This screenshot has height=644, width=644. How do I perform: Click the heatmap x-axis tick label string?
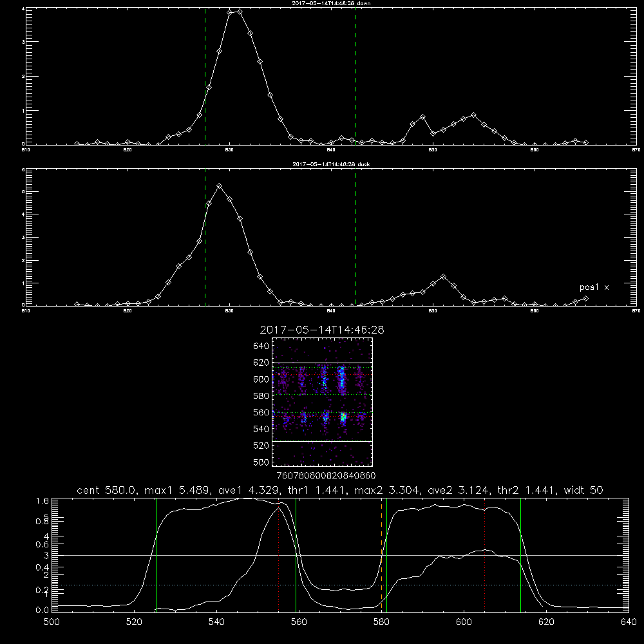click(x=326, y=475)
